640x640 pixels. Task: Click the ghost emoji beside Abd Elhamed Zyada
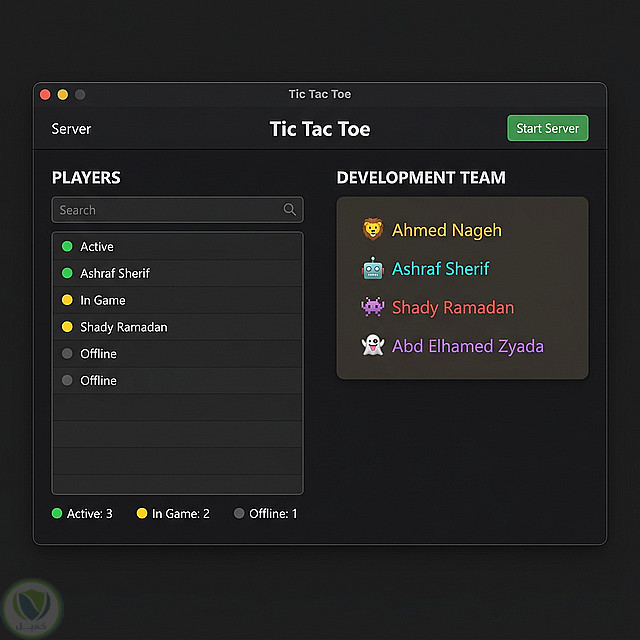pyautogui.click(x=372, y=346)
